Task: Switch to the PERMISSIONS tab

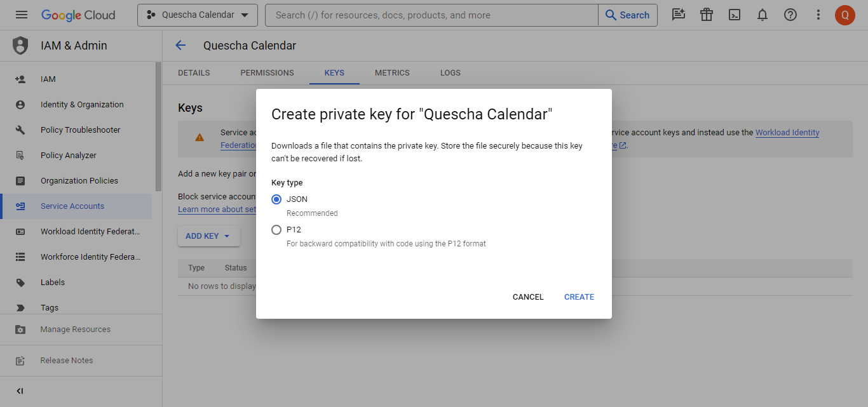Action: [x=267, y=73]
